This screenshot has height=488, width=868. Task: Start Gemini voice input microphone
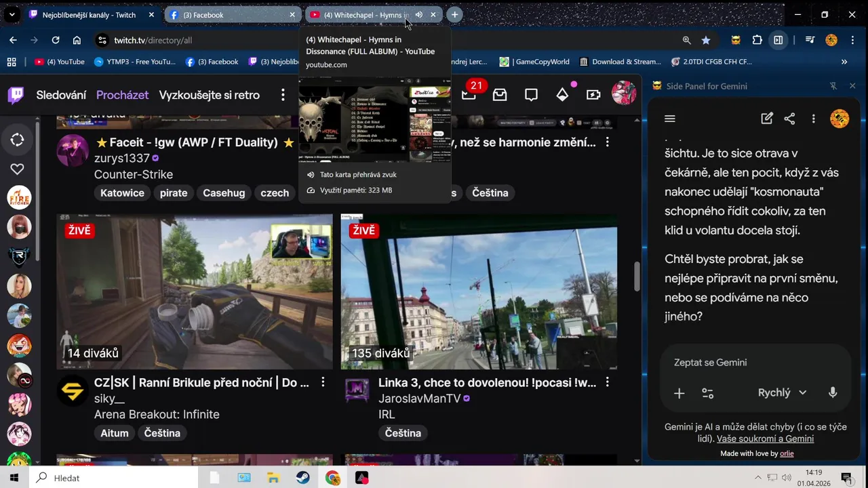pos(833,392)
